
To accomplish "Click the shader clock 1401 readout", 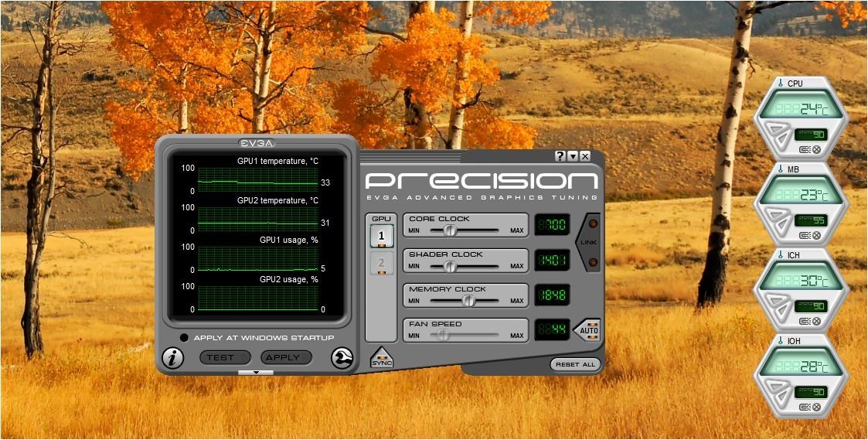I will pyautogui.click(x=552, y=260).
